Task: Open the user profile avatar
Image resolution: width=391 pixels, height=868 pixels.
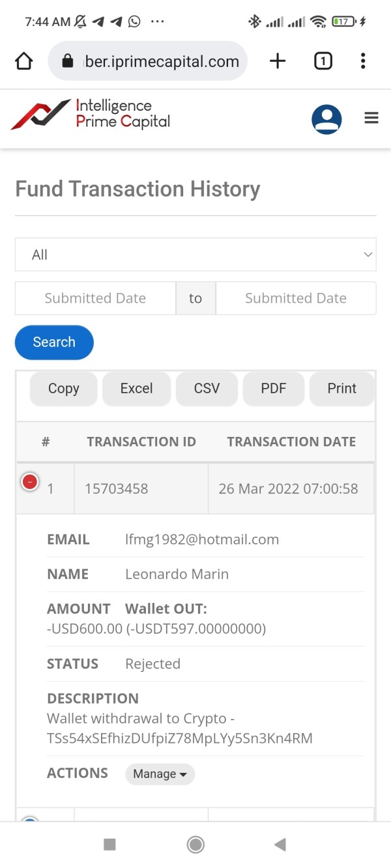Action: pos(326,119)
